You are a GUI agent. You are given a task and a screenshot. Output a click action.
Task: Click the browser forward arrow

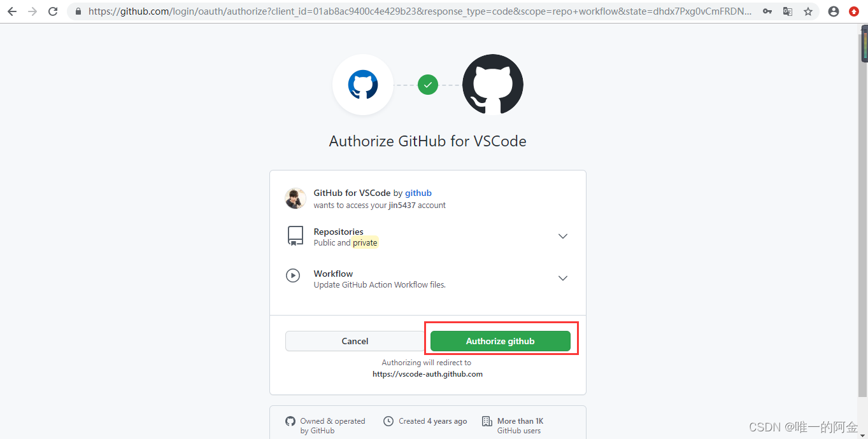click(x=32, y=11)
